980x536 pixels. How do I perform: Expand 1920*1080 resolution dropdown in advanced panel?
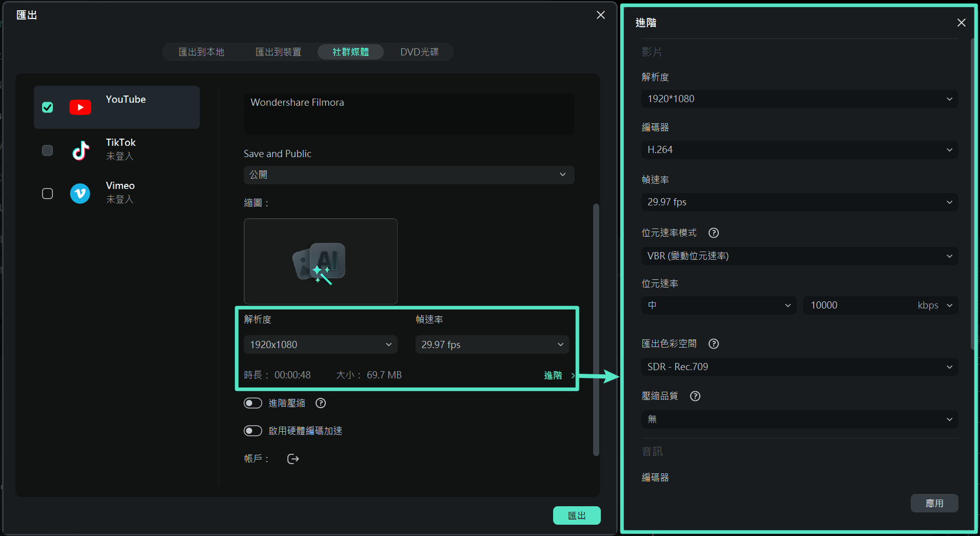point(799,99)
